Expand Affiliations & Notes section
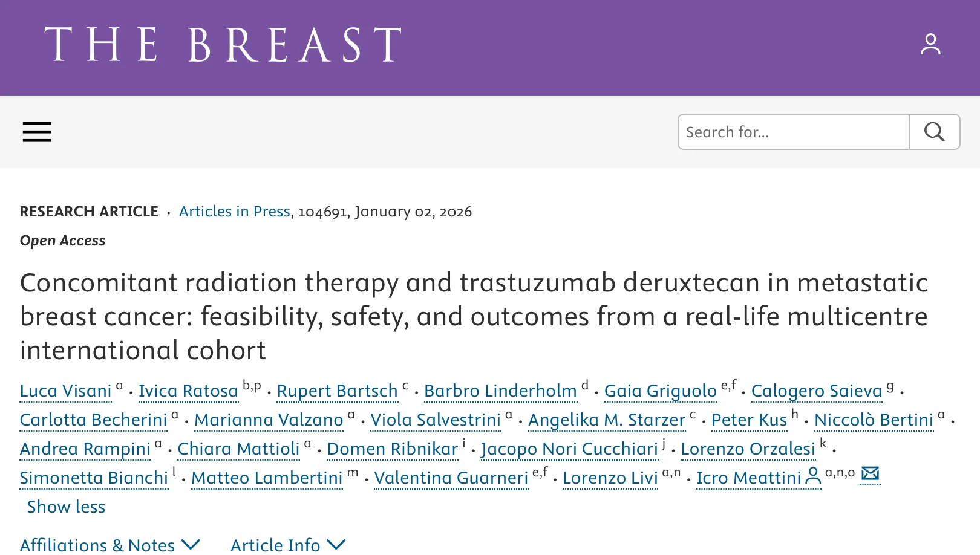 point(110,545)
